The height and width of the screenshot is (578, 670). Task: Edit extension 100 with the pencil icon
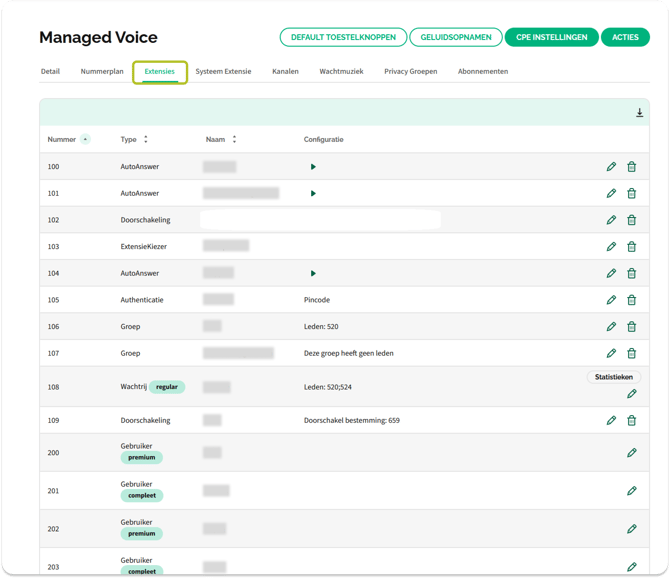tap(611, 167)
